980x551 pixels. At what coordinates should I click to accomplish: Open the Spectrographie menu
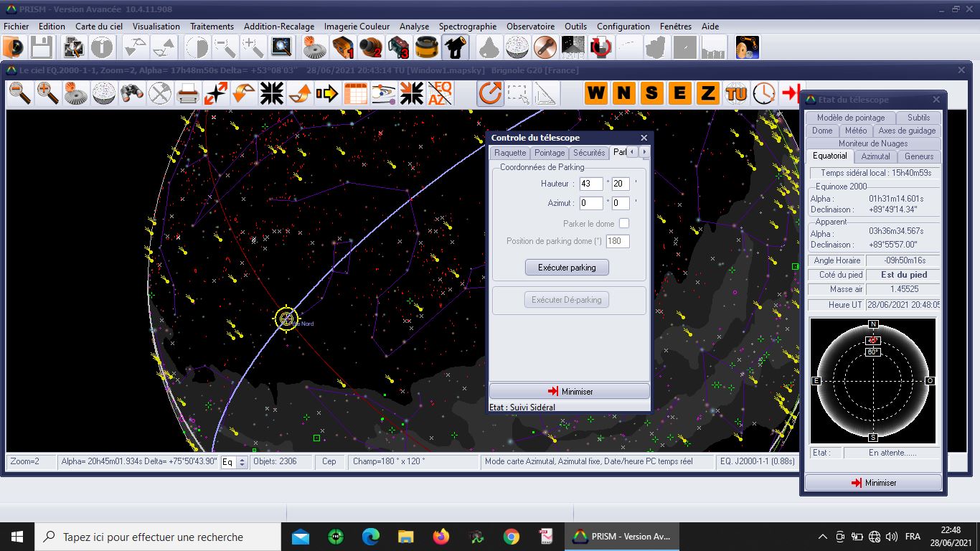pos(467,26)
